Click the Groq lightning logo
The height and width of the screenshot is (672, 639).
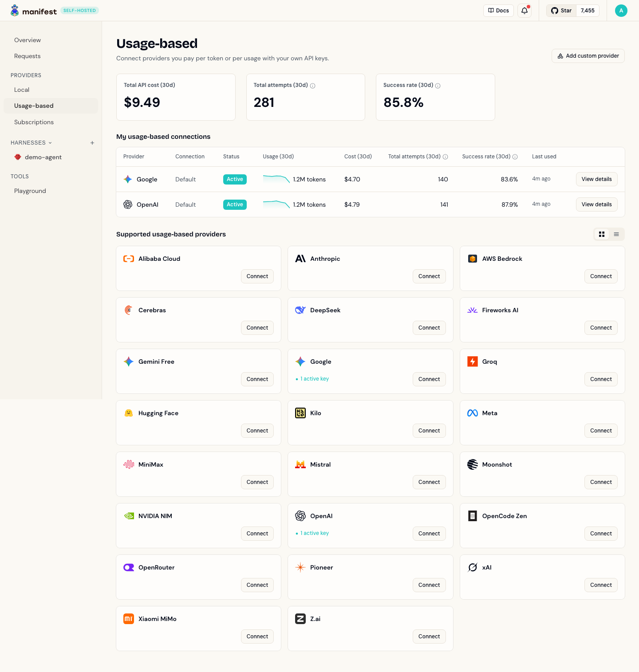click(x=473, y=362)
